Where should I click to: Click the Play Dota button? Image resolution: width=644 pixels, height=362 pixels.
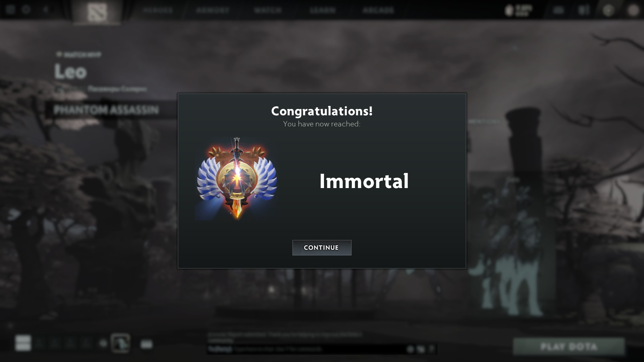569,346
